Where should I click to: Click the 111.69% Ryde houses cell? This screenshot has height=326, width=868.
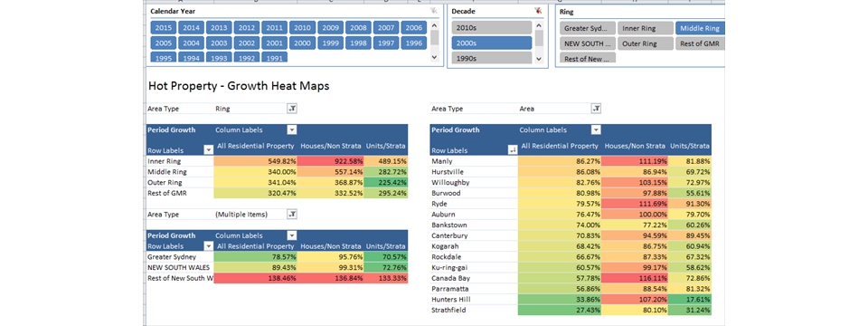coord(635,204)
